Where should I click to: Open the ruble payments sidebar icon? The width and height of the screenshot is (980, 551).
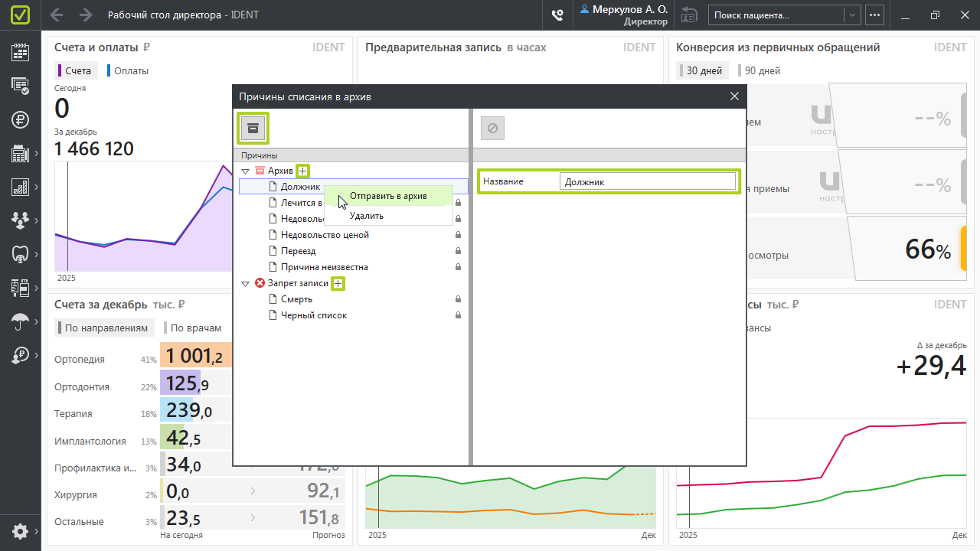click(x=21, y=119)
